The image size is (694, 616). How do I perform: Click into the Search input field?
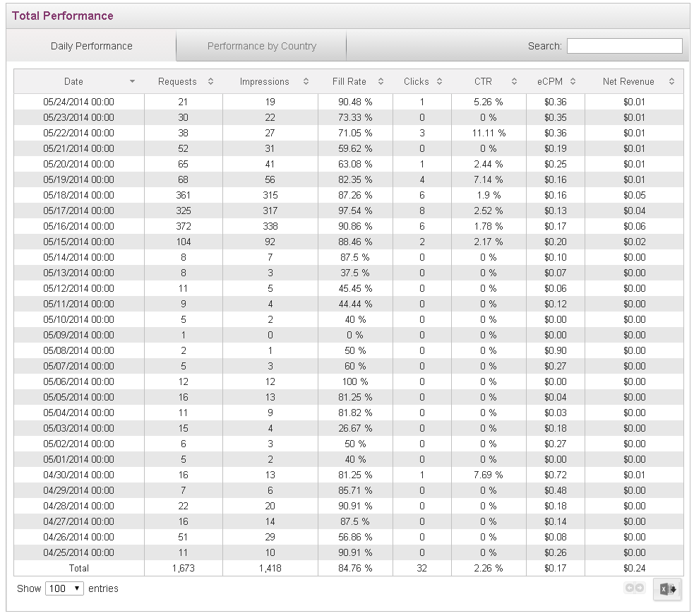(624, 46)
